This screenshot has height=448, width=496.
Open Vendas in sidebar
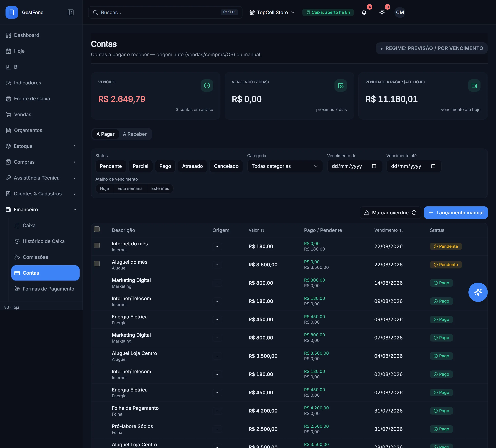pos(41,114)
